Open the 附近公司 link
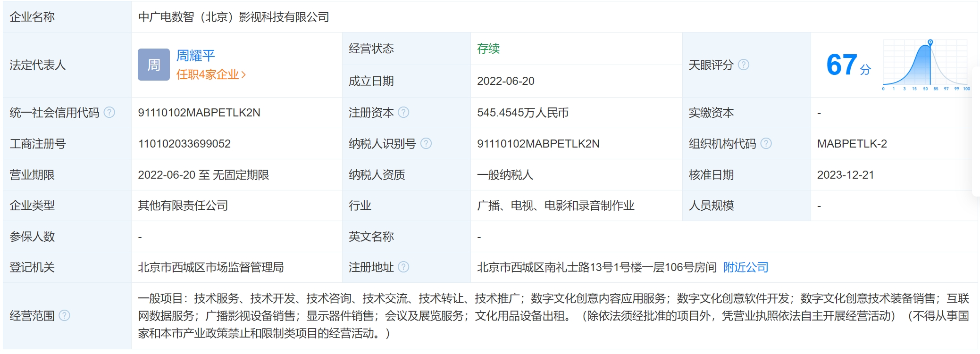This screenshot has height=354, width=980. (745, 267)
